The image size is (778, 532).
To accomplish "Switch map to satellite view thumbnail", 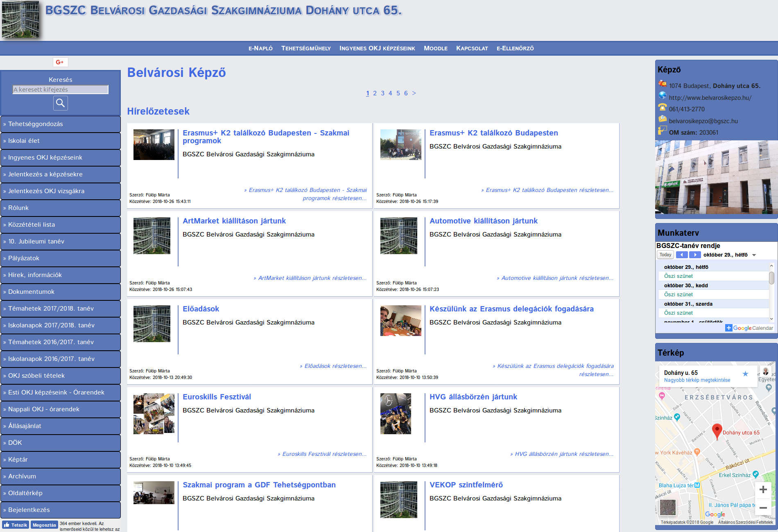I will pos(667,507).
